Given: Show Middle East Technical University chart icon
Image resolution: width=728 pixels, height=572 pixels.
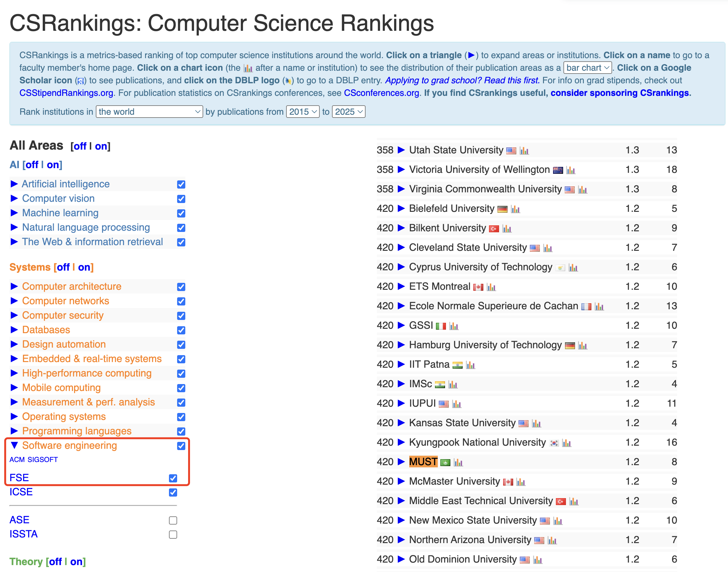Looking at the screenshot, I should tap(574, 501).
